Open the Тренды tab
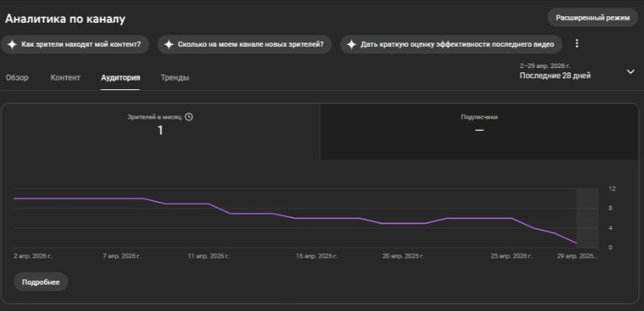The height and width of the screenshot is (311, 644). click(175, 78)
